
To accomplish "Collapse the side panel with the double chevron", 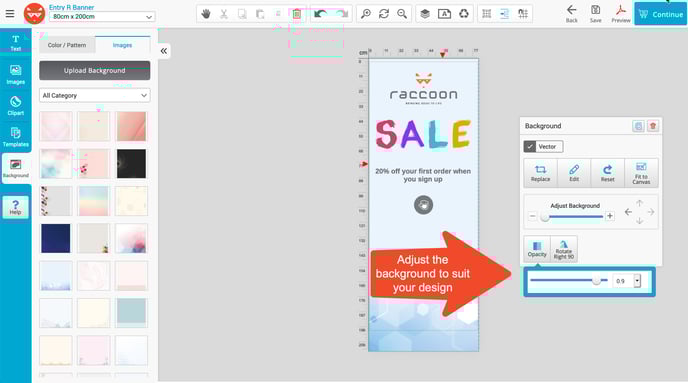I will [164, 51].
